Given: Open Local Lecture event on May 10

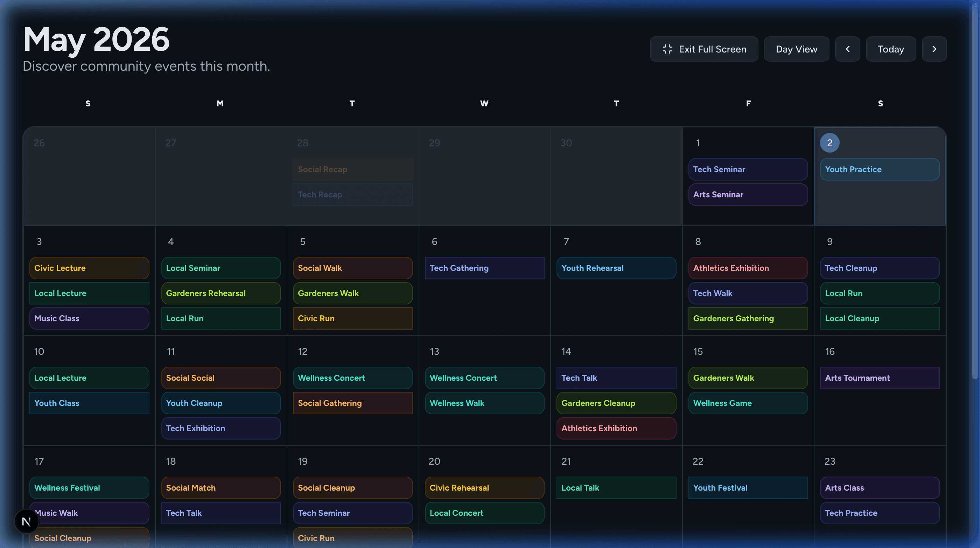Looking at the screenshot, I should pyautogui.click(x=89, y=378).
